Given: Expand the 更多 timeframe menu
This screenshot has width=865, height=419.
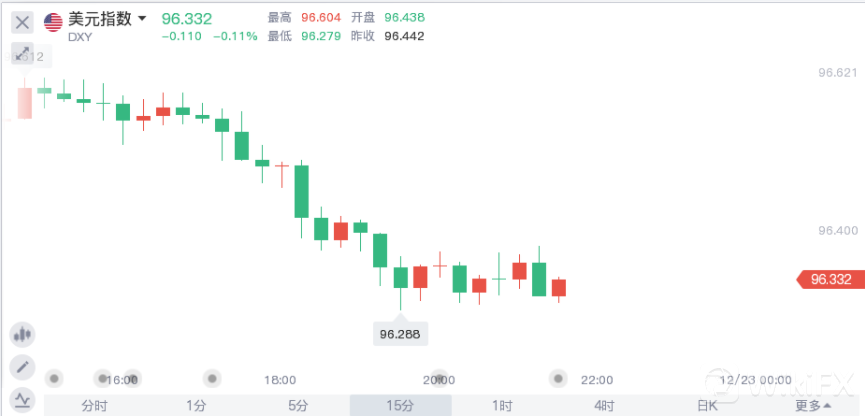Looking at the screenshot, I should coord(812,406).
